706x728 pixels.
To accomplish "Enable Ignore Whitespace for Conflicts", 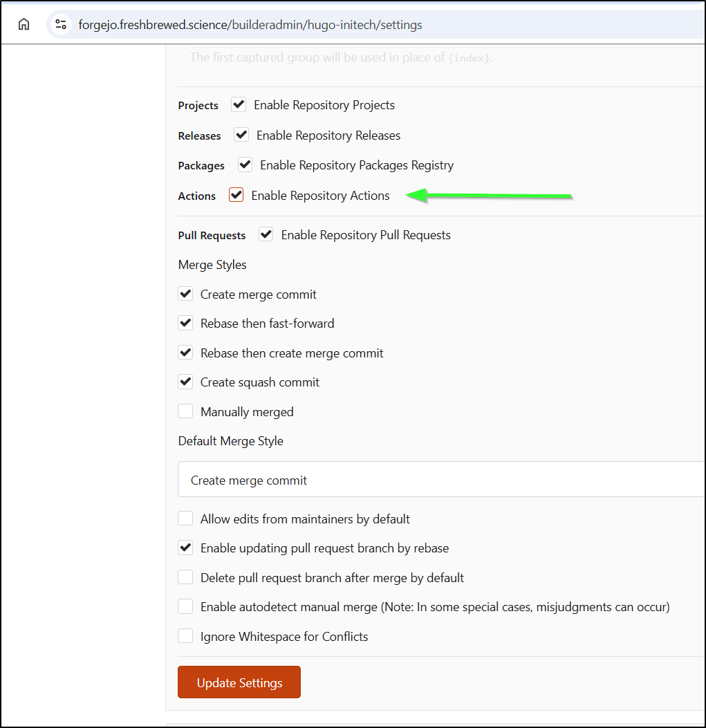I will click(x=185, y=636).
